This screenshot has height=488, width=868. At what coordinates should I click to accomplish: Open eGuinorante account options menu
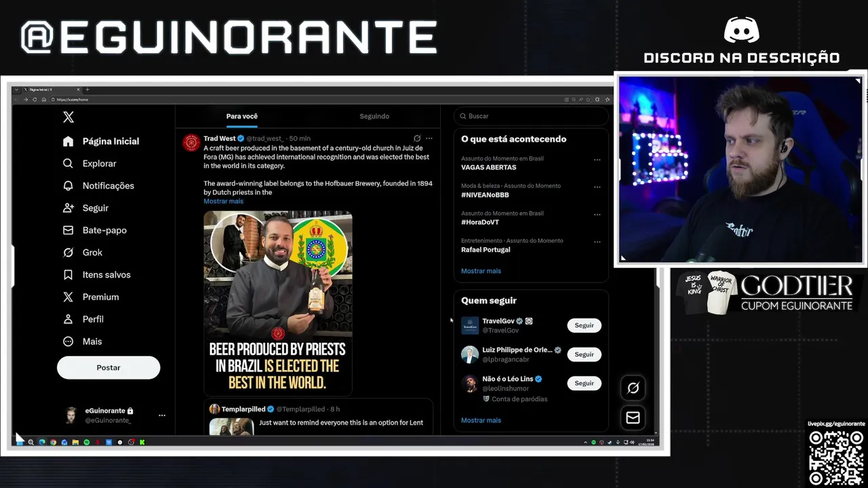pyautogui.click(x=162, y=415)
